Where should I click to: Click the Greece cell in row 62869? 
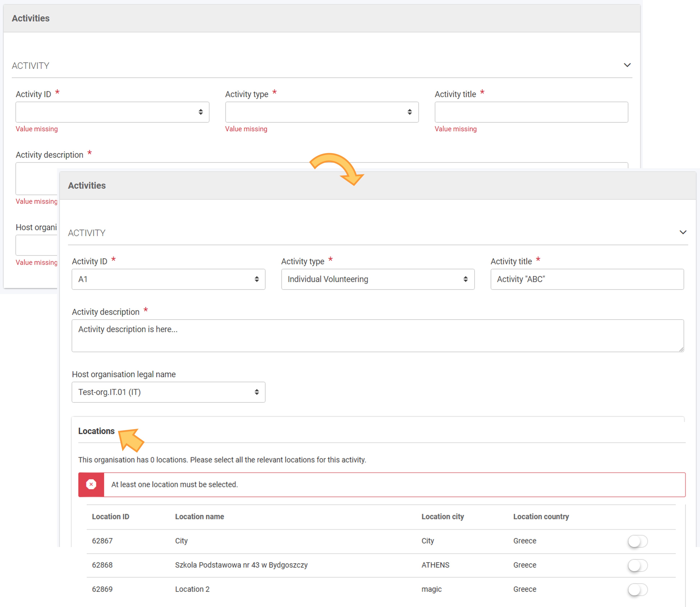(525, 589)
